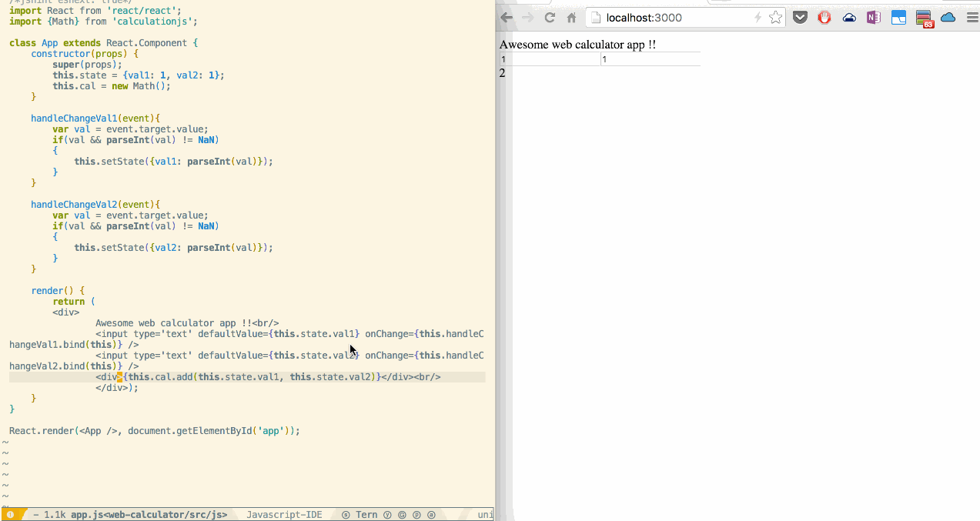Click circled s minor-mode icon

click(x=346, y=515)
